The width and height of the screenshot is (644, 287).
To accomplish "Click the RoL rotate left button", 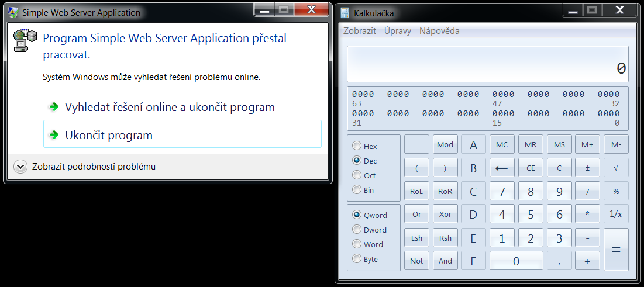I will [x=416, y=191].
